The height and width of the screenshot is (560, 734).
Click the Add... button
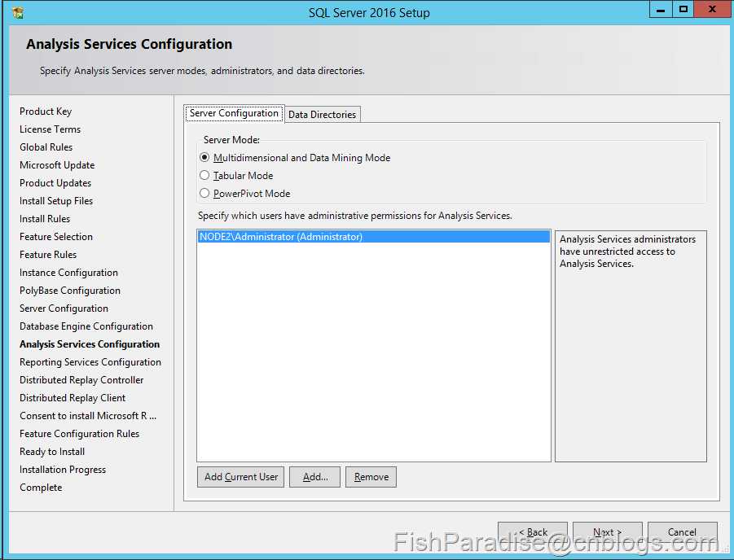pos(314,477)
